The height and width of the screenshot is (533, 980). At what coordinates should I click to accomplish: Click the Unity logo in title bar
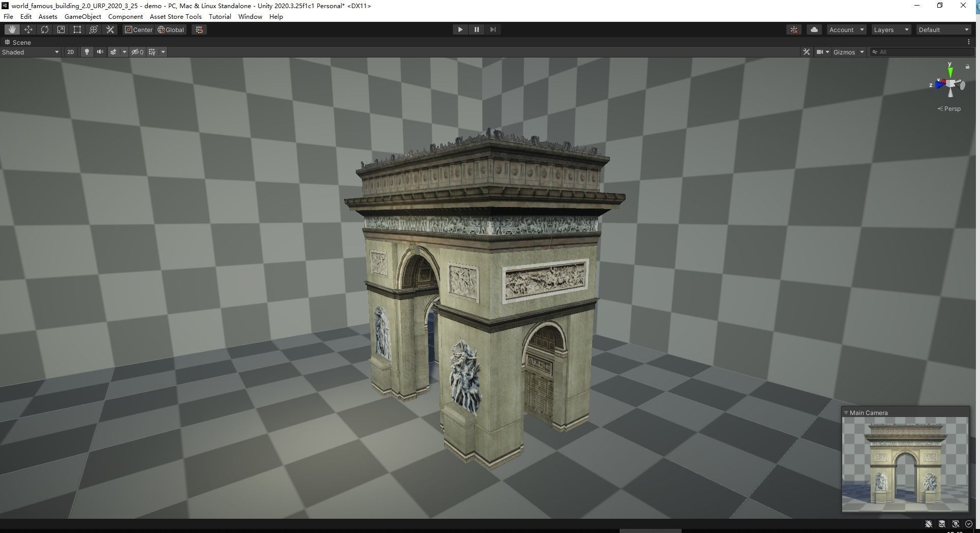tap(5, 6)
